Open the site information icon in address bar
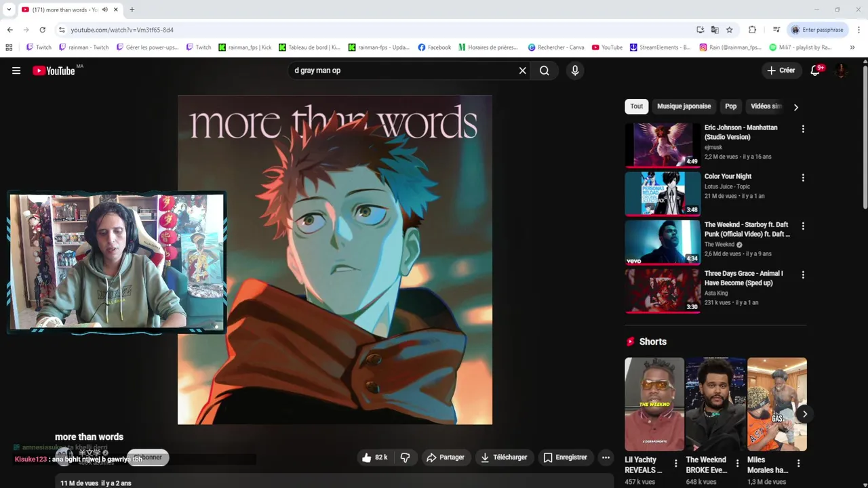Image resolution: width=868 pixels, height=488 pixels. pos(62,30)
